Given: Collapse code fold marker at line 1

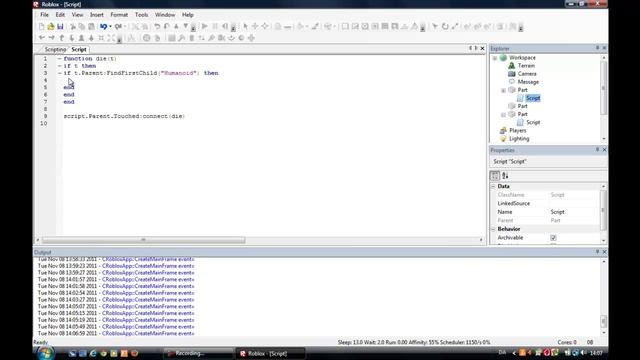Looking at the screenshot, I should click(x=60, y=58).
